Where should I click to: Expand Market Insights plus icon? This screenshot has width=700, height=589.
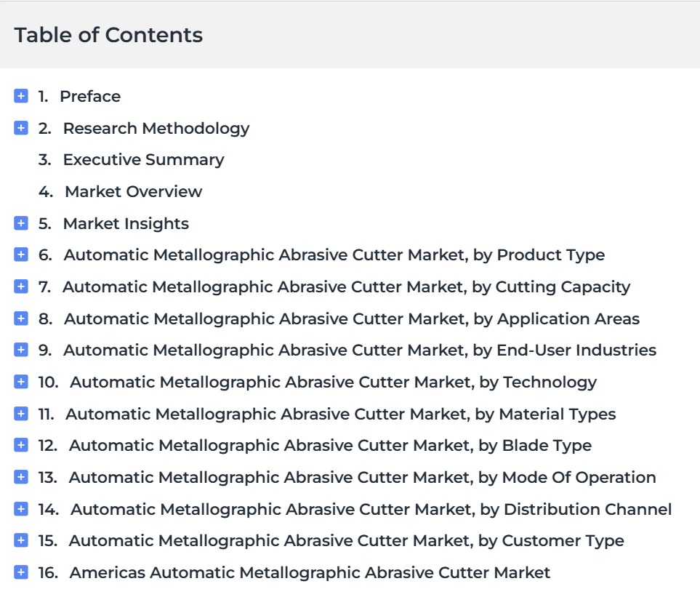point(21,223)
